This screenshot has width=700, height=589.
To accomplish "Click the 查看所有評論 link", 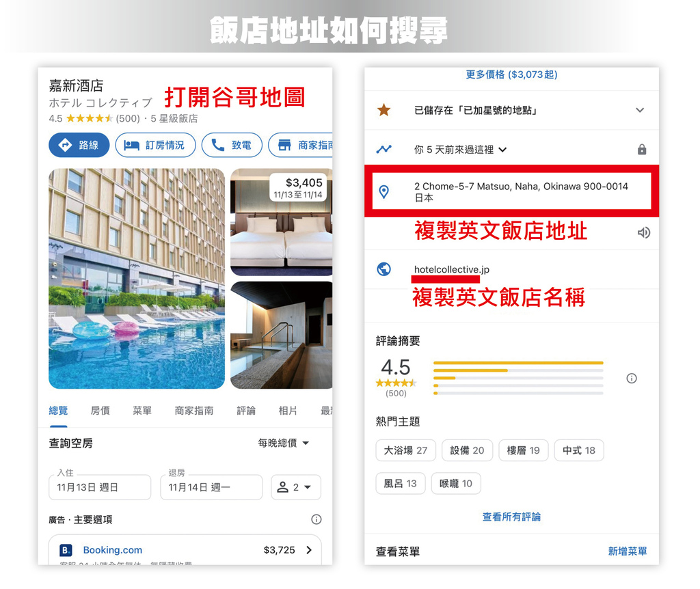I will pyautogui.click(x=511, y=517).
